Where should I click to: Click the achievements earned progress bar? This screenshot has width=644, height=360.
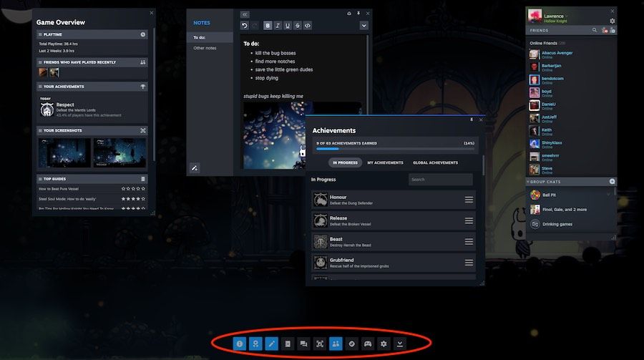395,149
